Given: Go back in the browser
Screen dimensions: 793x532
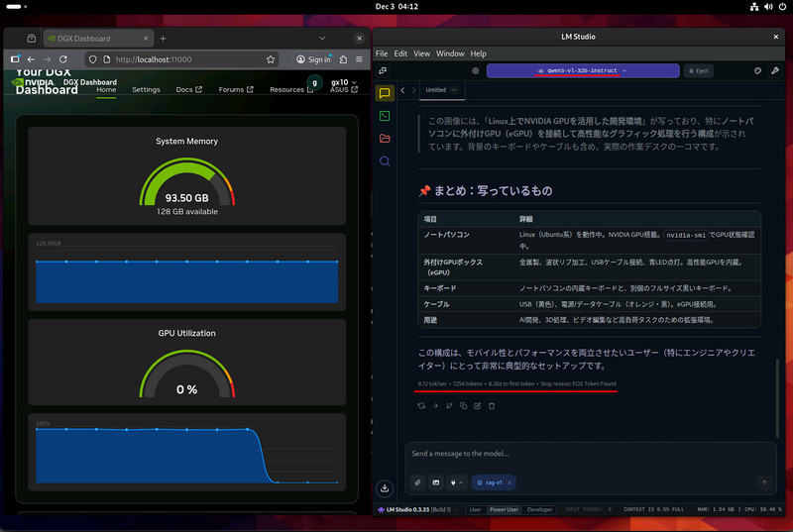Looking at the screenshot, I should click(31, 59).
